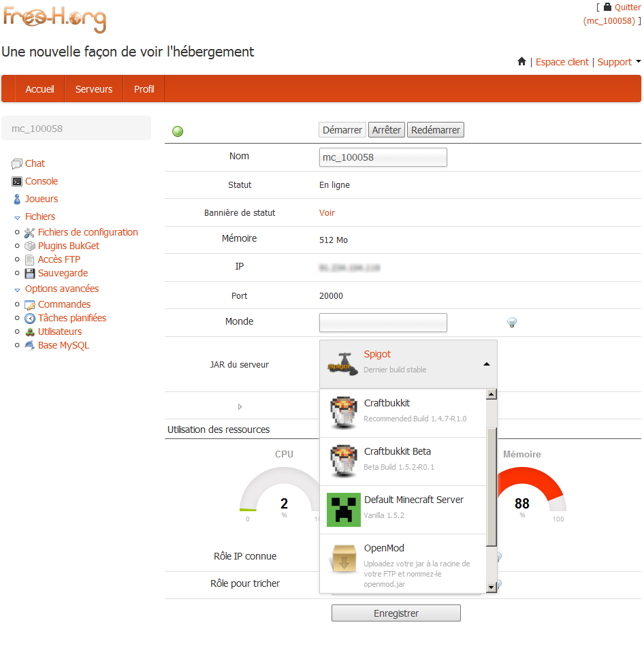Collapse the Options avancées section arrow

click(17, 290)
